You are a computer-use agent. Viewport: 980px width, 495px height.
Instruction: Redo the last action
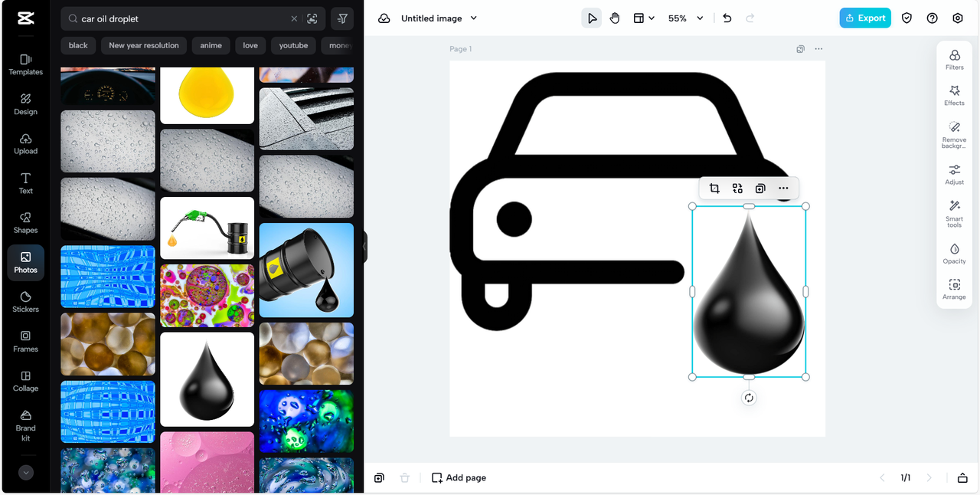point(750,18)
